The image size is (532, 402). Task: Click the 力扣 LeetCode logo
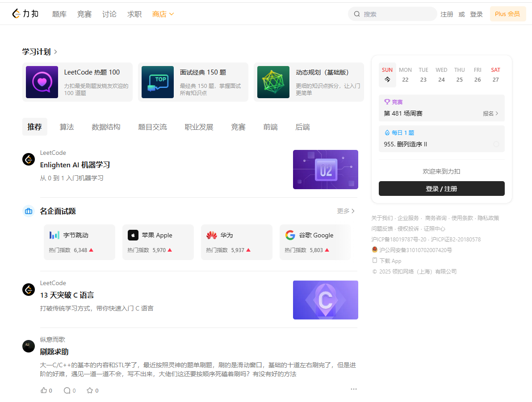[x=25, y=14]
